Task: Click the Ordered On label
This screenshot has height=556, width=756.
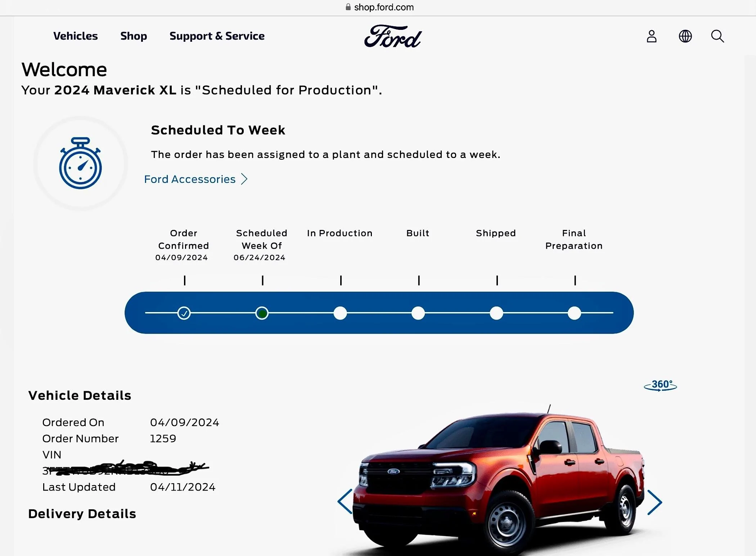Action: click(x=73, y=422)
